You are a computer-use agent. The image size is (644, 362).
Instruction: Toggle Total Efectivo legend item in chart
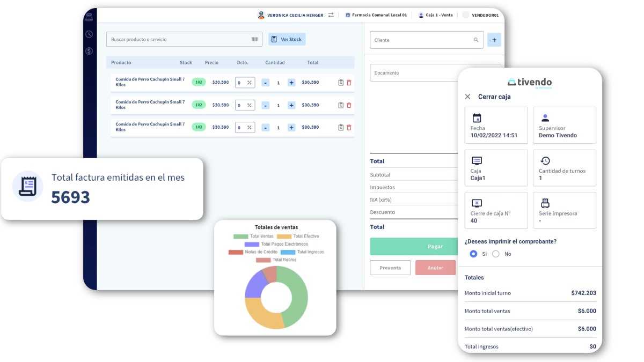[298, 236]
